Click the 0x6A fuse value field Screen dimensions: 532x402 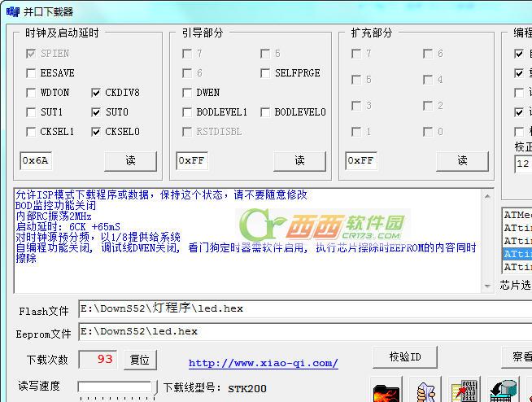[36, 160]
